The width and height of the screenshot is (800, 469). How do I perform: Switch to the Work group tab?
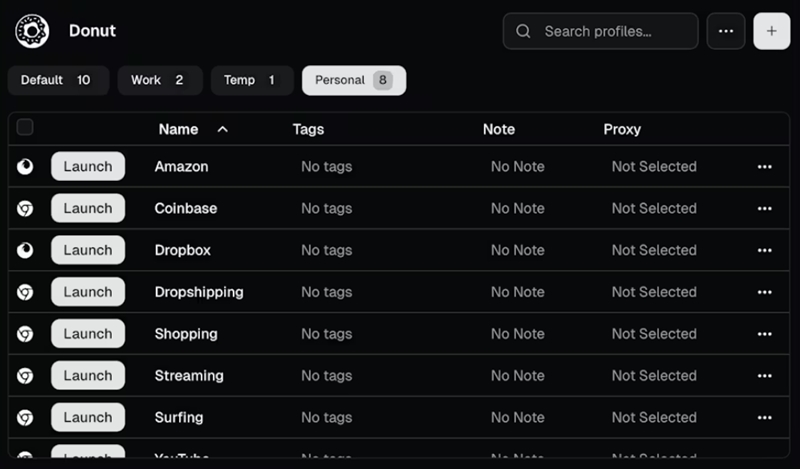(x=159, y=80)
